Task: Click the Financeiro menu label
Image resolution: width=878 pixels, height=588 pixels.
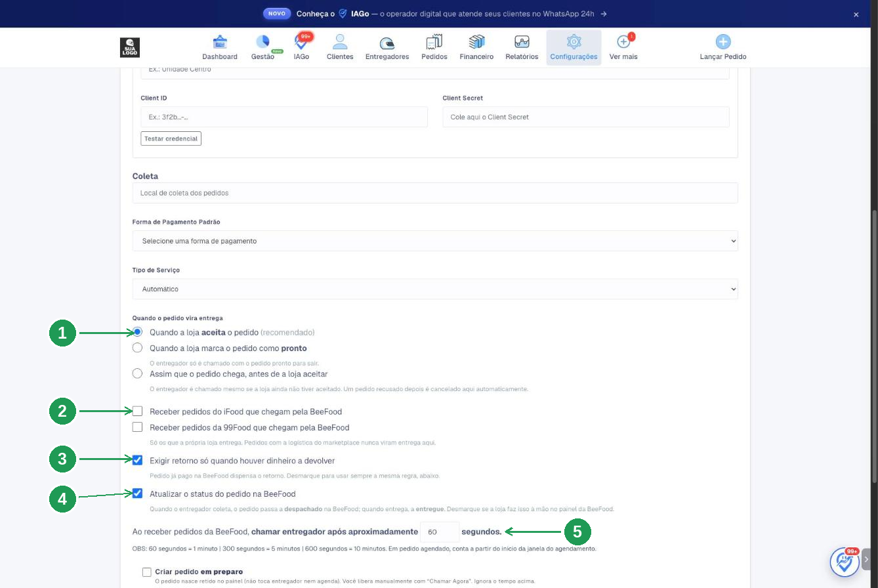Action: pos(476,56)
